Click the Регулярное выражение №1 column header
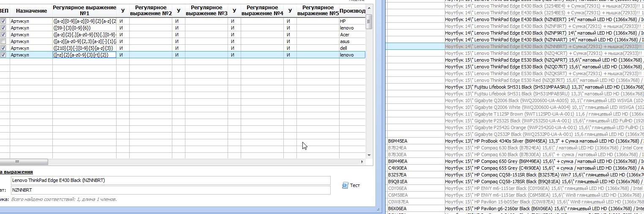Viewport: 644px width, 214px height. tap(84, 11)
